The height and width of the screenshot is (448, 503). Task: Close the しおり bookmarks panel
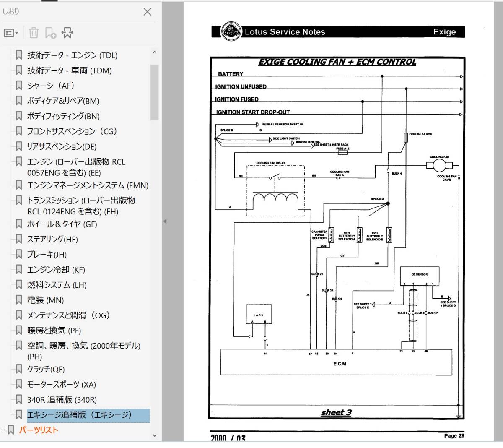[x=147, y=12]
